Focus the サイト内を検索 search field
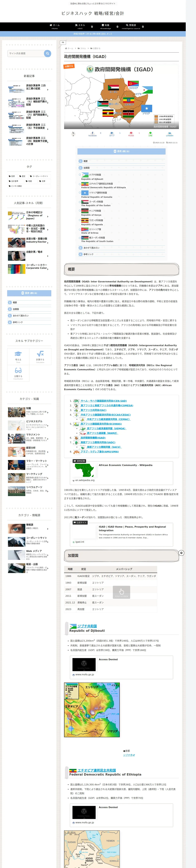Image resolution: width=196 pixels, height=868 pixels. (26, 53)
